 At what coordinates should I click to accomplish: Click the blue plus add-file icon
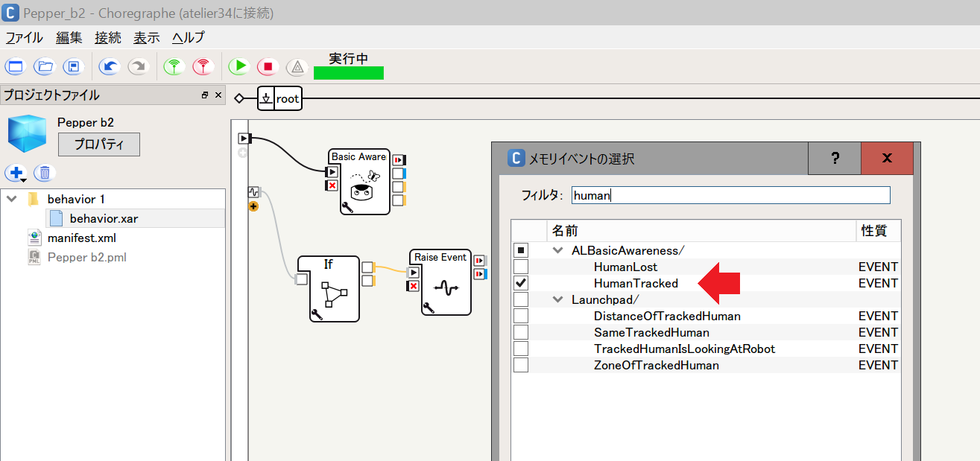16,174
